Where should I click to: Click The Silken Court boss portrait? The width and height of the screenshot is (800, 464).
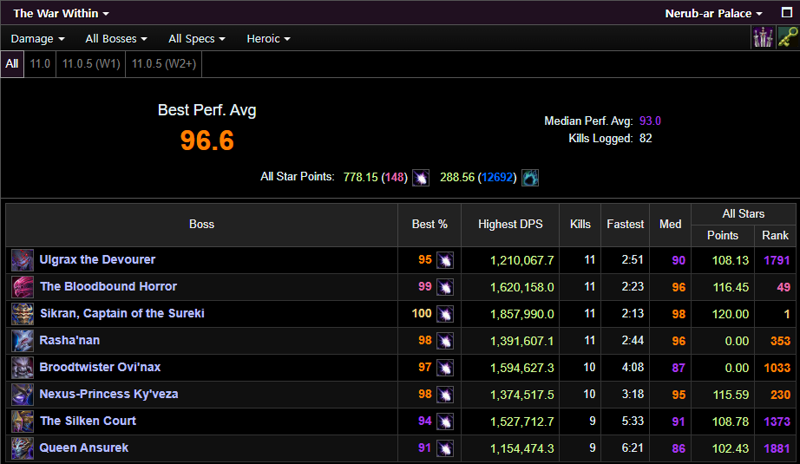point(22,421)
